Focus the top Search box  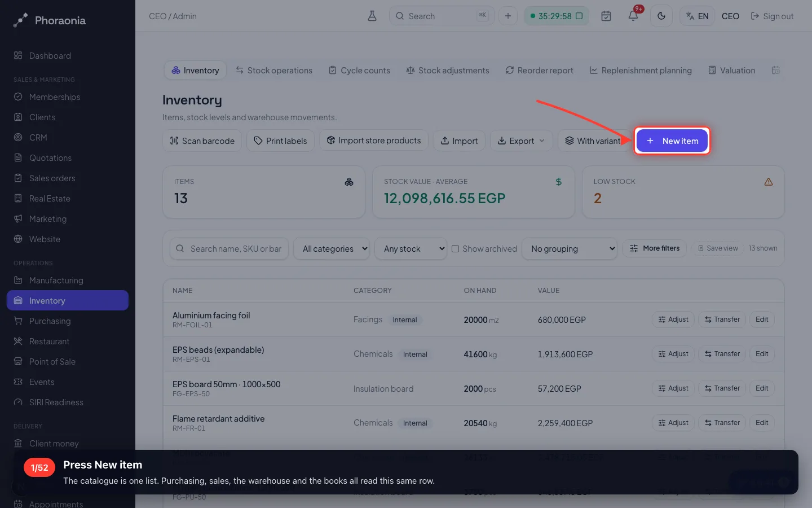442,16
